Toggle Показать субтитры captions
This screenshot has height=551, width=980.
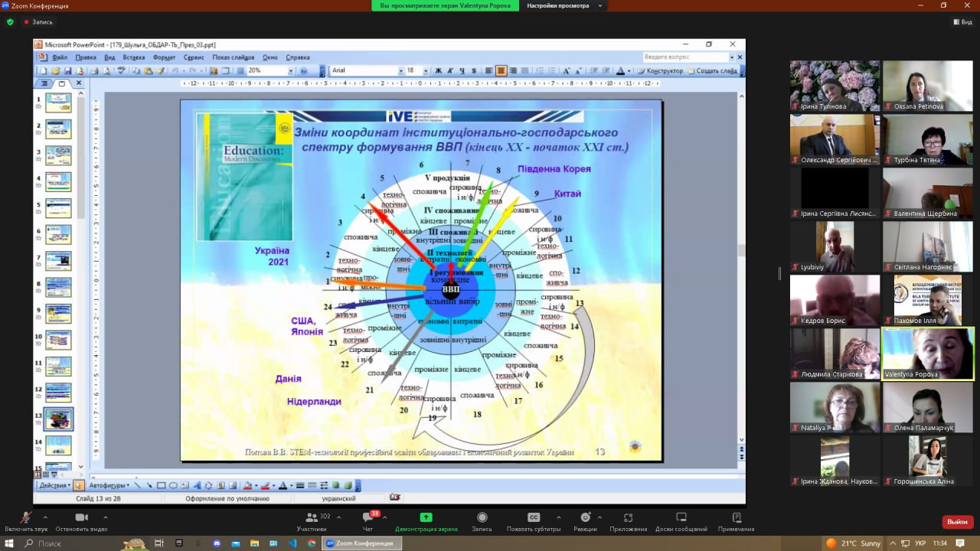[534, 517]
